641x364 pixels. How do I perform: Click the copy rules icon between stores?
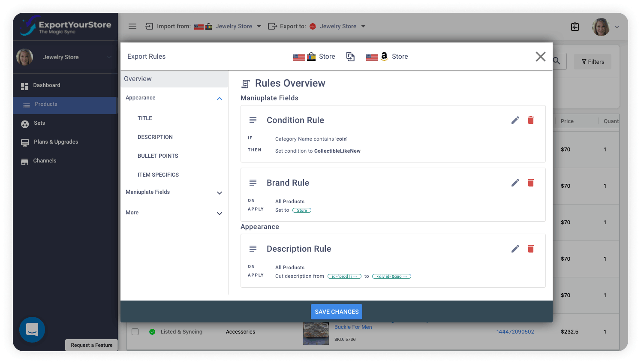pyautogui.click(x=350, y=57)
